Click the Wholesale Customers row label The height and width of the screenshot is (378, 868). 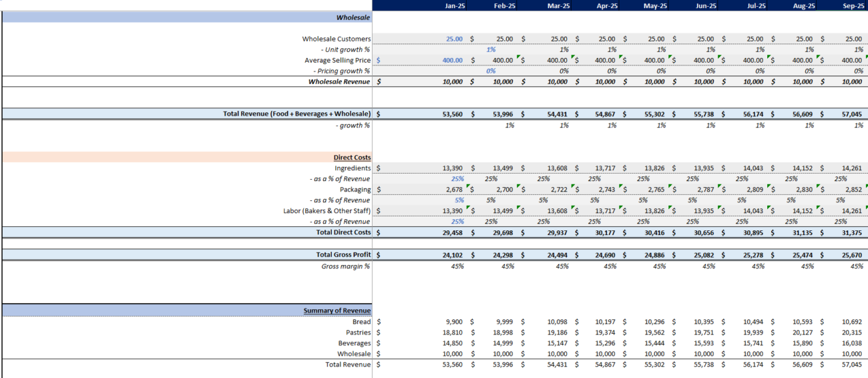coord(337,39)
